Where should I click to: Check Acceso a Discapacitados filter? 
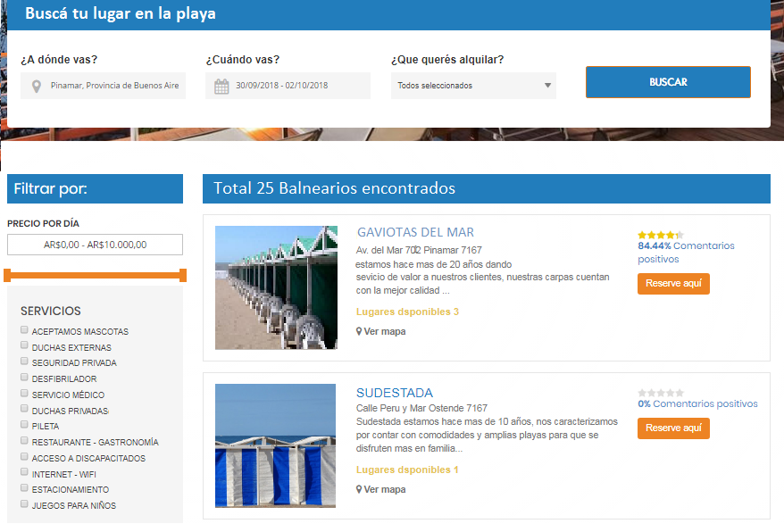24,456
